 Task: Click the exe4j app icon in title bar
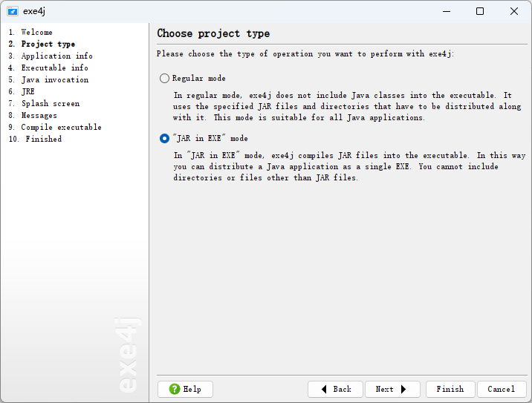click(12, 11)
